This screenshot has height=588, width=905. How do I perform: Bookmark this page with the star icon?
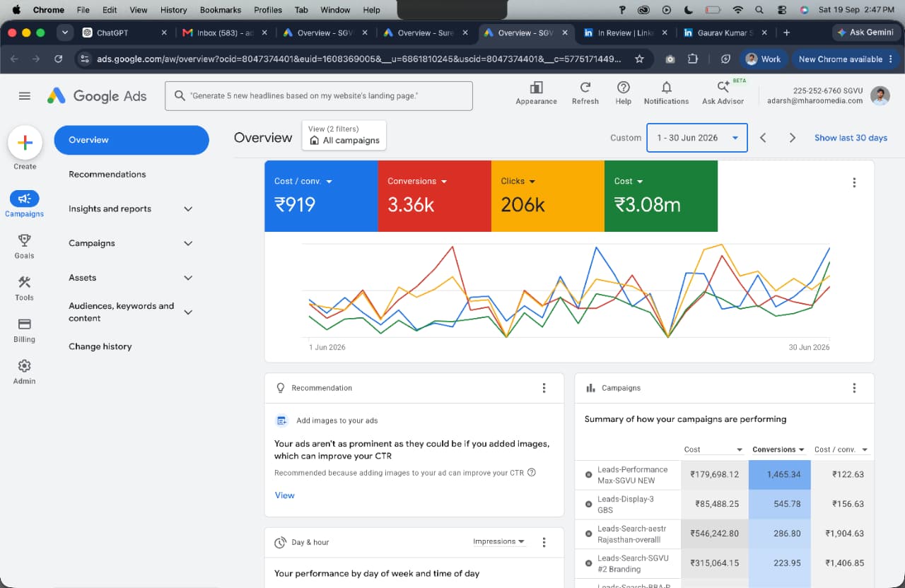(x=639, y=59)
